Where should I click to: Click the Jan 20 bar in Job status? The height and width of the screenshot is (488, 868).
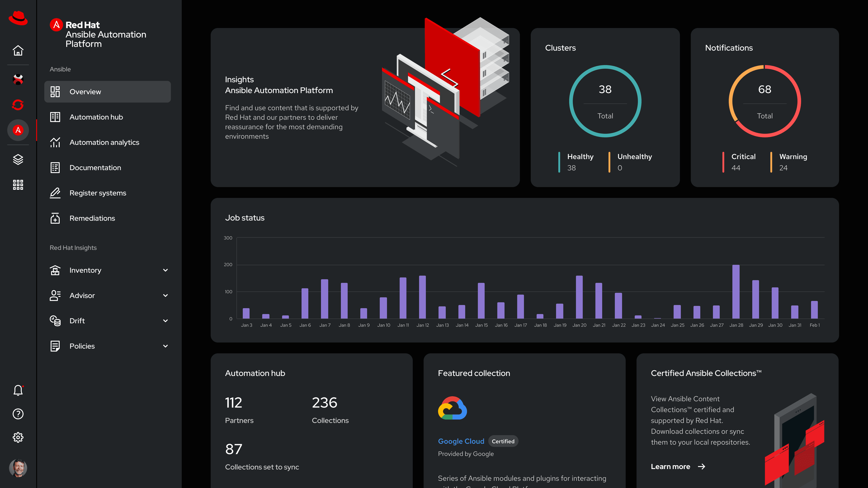(x=579, y=297)
